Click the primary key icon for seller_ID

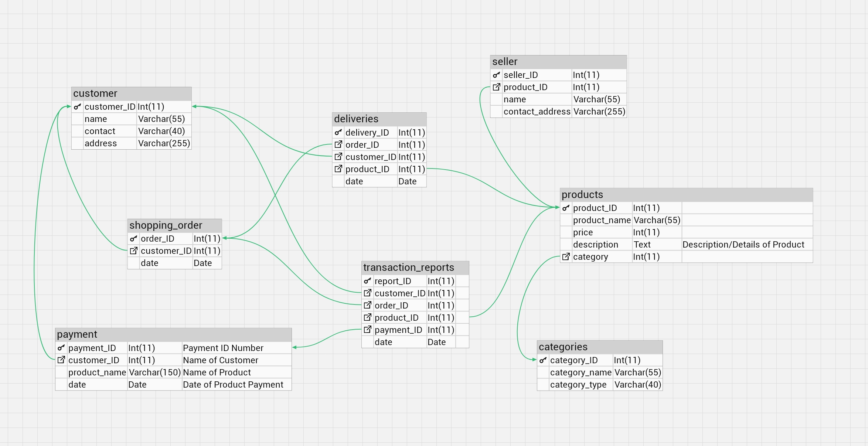coord(496,75)
